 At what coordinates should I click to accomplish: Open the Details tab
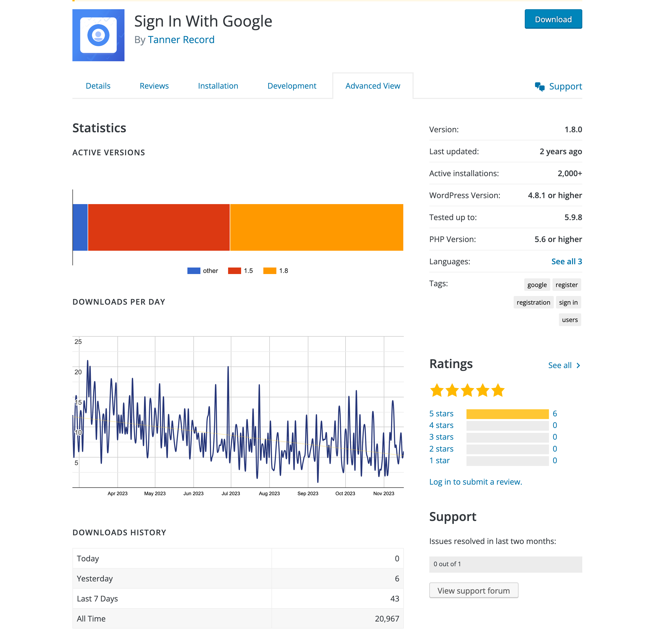point(98,86)
